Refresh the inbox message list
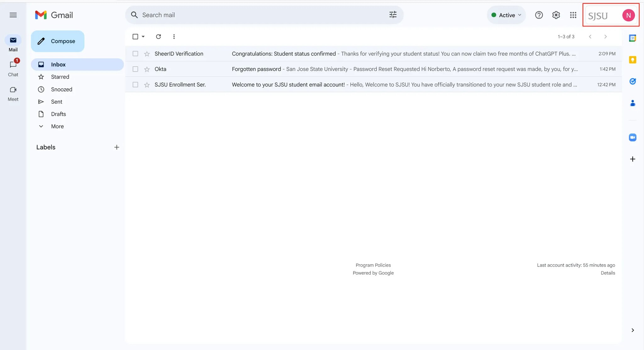The image size is (644, 350). [x=158, y=36]
